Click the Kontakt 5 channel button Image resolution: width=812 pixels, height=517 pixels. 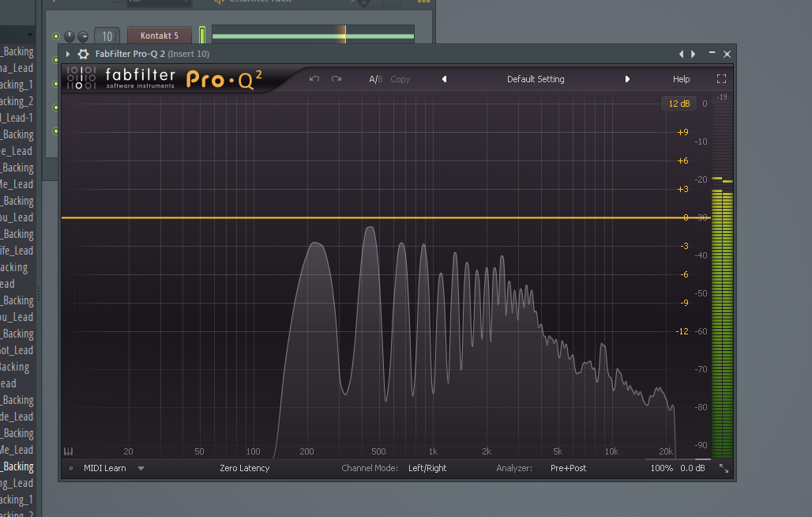pos(160,36)
